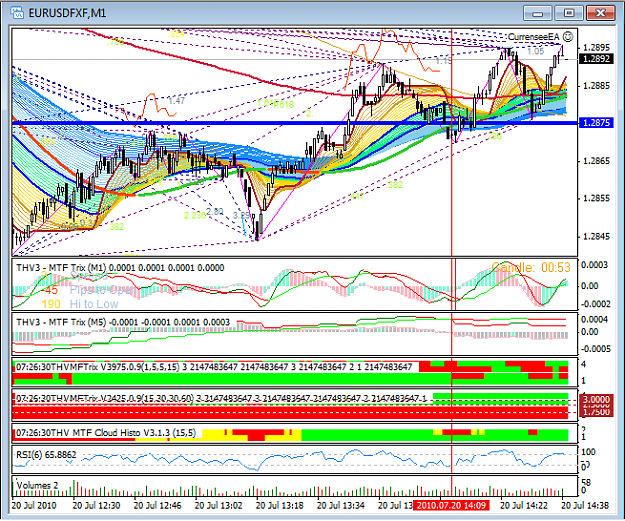Screen dimensions: 625x521
Task: Click the red 3.0000 level label
Action: point(596,399)
